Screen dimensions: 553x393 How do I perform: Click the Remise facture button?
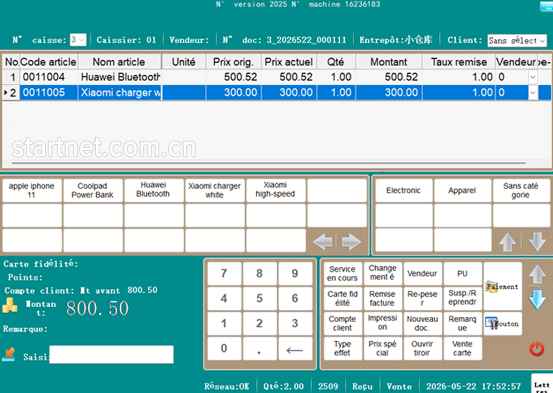(x=382, y=298)
